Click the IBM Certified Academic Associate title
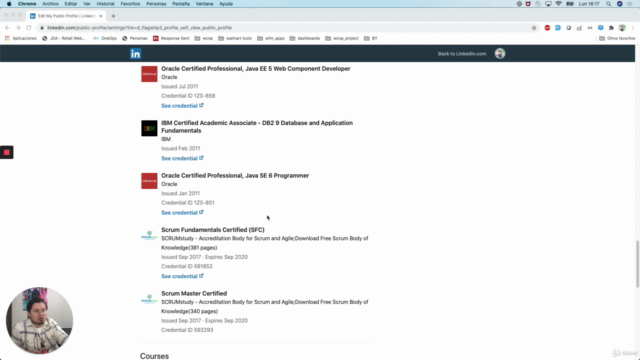This screenshot has width=640, height=360. (257, 127)
